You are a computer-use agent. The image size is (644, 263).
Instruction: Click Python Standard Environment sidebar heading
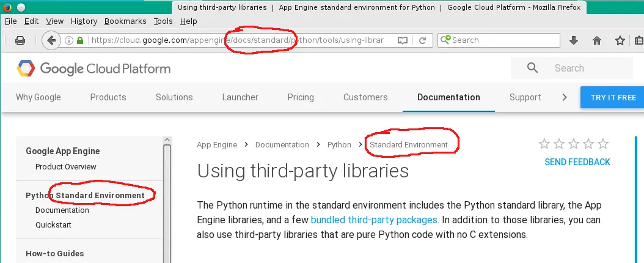pyautogui.click(x=86, y=196)
